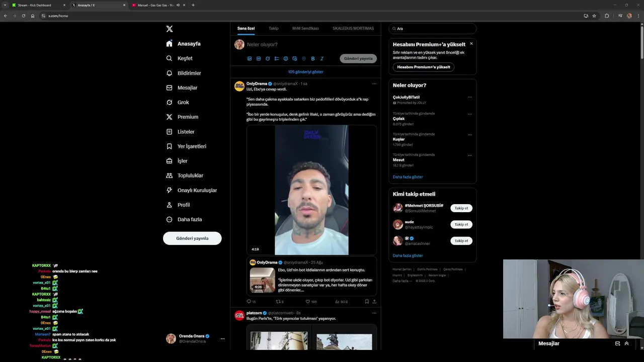This screenshot has width=644, height=362.
Task: Follow sude with Takip et
Action: tap(461, 225)
